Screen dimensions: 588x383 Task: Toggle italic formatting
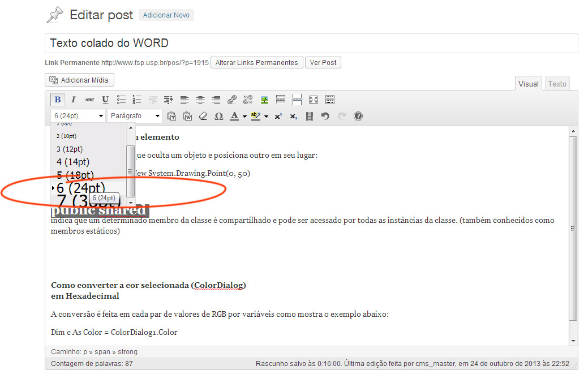pyautogui.click(x=74, y=100)
